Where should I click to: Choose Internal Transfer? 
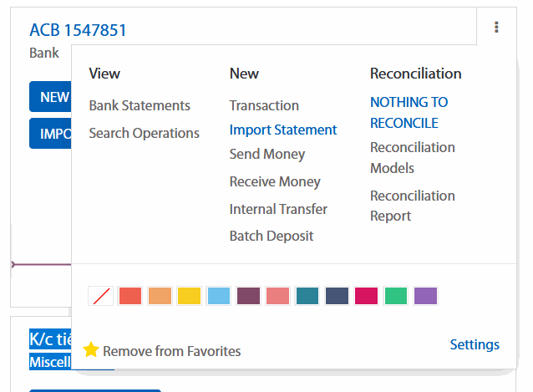pyautogui.click(x=278, y=209)
